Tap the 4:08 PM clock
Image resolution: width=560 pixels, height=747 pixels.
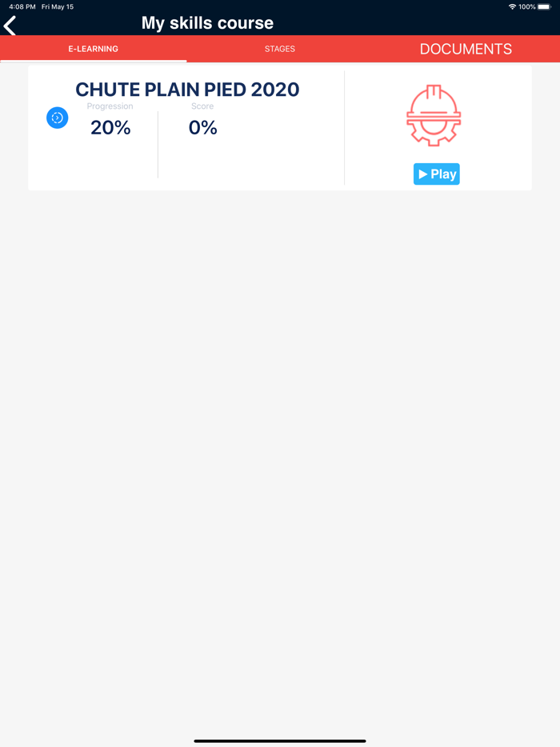pyautogui.click(x=22, y=6)
